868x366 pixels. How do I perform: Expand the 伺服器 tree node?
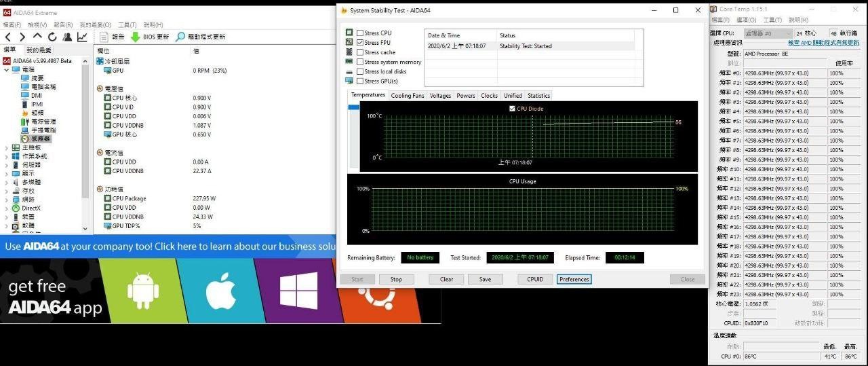pos(7,164)
